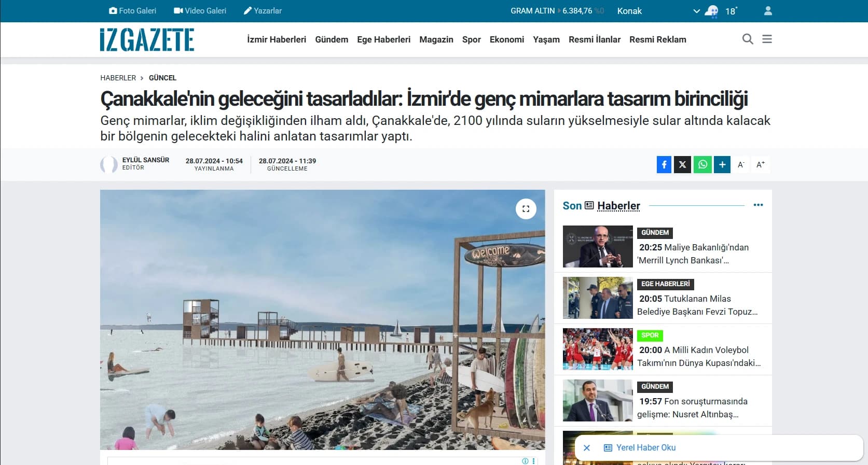This screenshot has height=465, width=868.
Task: Click the weather cloud icon
Action: click(x=711, y=11)
